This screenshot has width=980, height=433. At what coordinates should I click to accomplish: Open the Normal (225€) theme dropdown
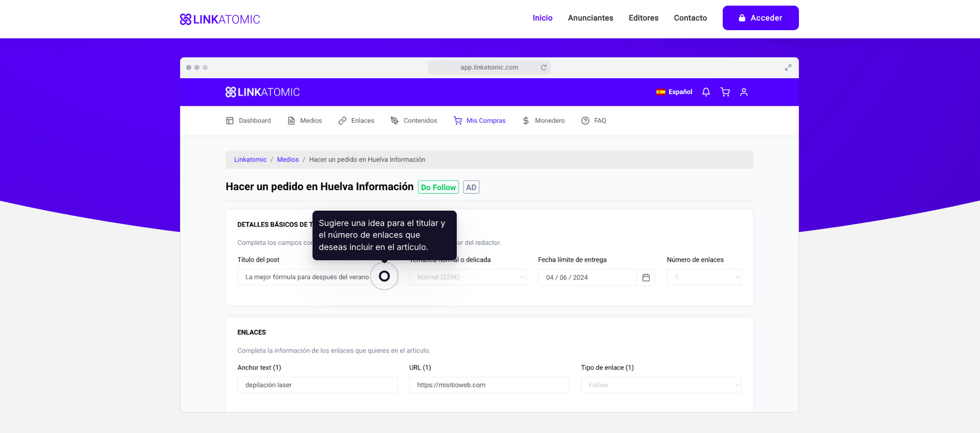point(467,277)
